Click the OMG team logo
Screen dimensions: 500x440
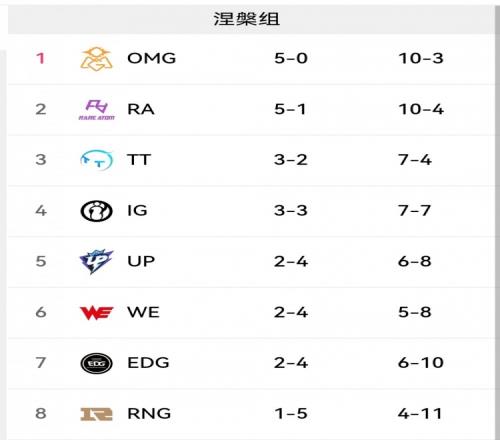pos(96,59)
